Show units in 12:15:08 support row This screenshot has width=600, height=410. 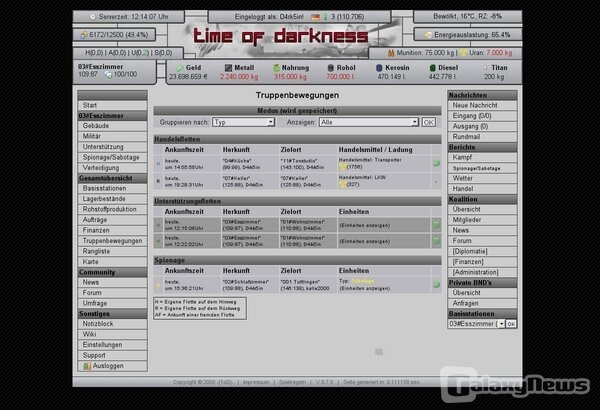tap(365, 225)
